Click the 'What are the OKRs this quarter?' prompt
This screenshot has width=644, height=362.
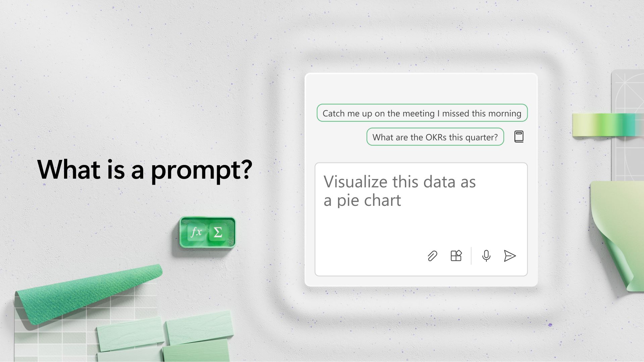click(x=435, y=136)
